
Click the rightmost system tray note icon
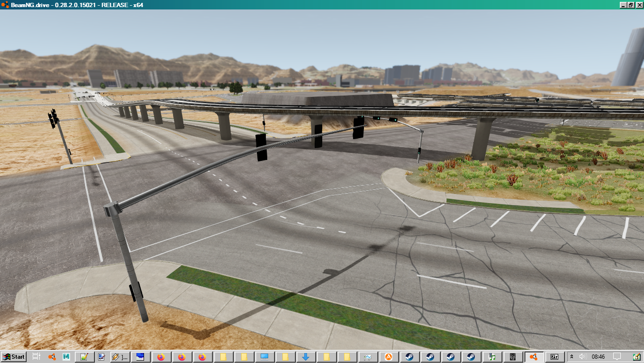pyautogui.click(x=637, y=357)
